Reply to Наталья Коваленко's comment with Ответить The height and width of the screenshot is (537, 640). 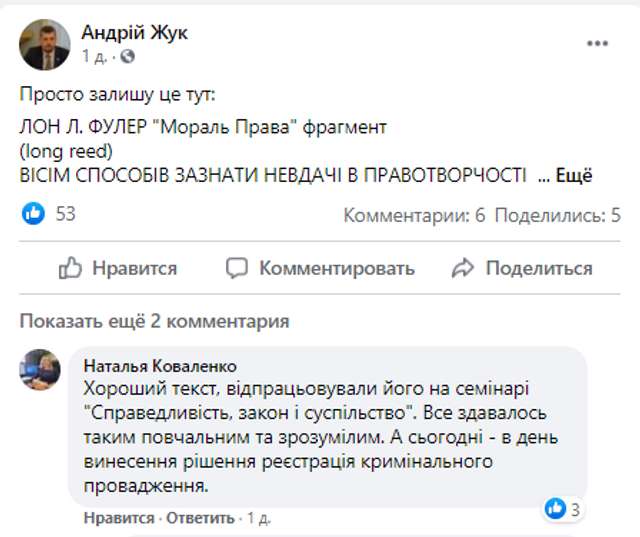199,518
